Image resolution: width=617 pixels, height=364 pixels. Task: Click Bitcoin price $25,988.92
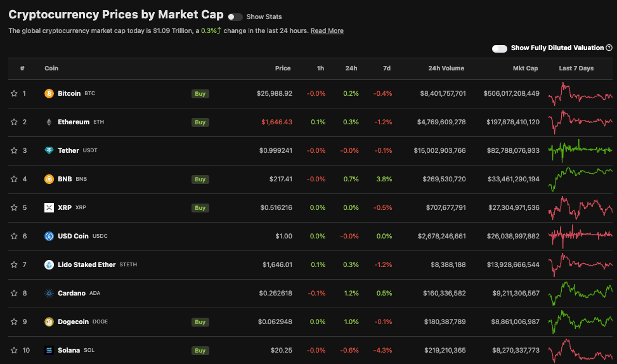click(275, 93)
